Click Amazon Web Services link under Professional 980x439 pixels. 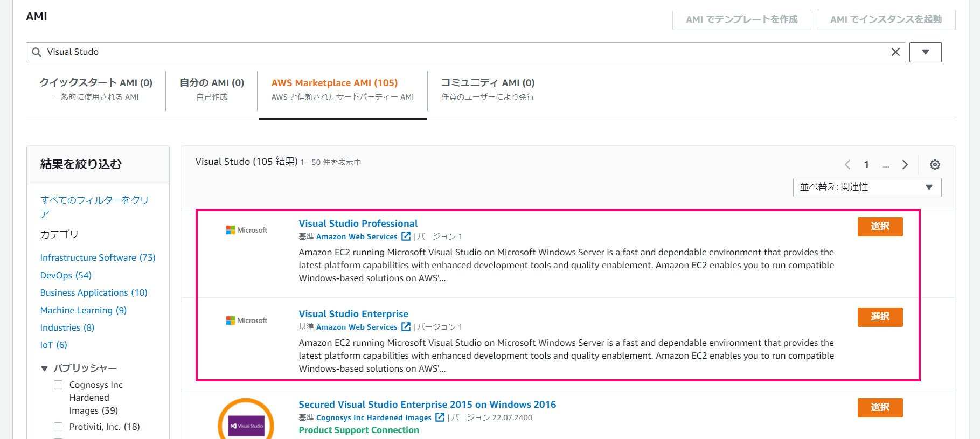[357, 236]
